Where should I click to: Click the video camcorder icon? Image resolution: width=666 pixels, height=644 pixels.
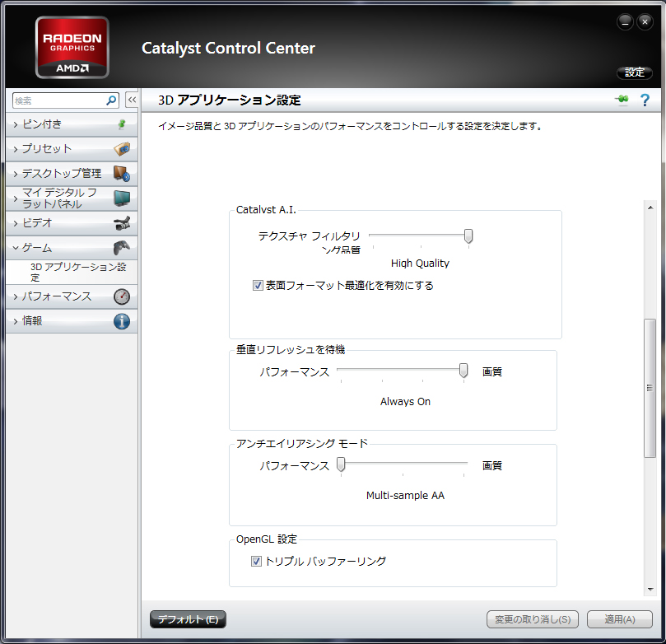pos(122,223)
